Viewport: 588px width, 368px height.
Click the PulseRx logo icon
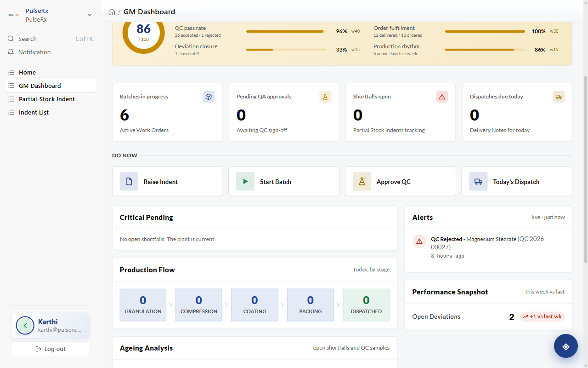13,15
